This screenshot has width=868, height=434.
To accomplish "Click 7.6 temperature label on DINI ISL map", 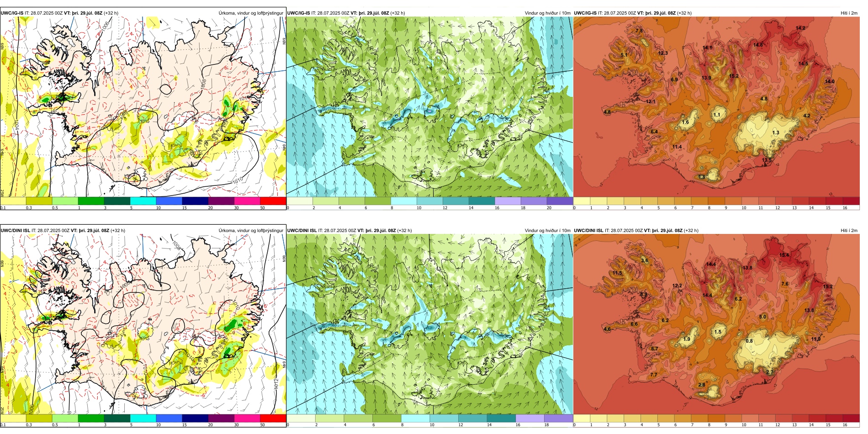I will [x=785, y=284].
